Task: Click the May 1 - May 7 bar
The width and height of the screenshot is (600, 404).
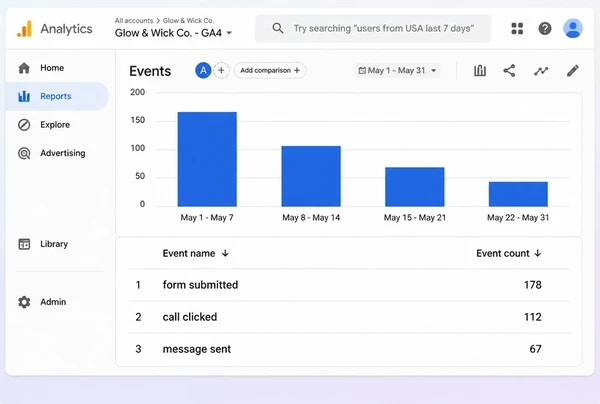Action: pos(207,159)
